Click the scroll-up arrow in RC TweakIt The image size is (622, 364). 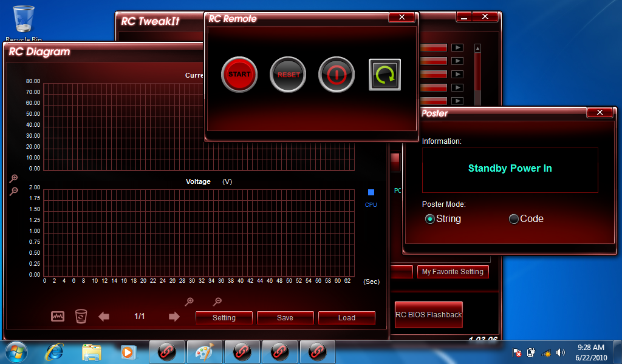click(x=477, y=48)
